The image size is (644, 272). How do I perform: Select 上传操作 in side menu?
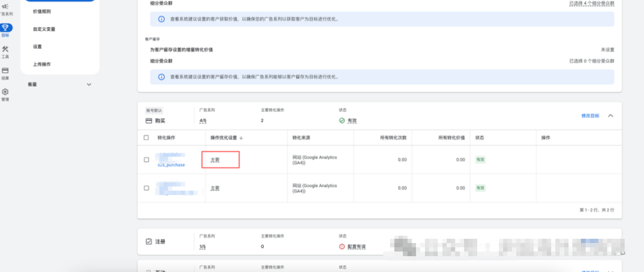[x=42, y=64]
